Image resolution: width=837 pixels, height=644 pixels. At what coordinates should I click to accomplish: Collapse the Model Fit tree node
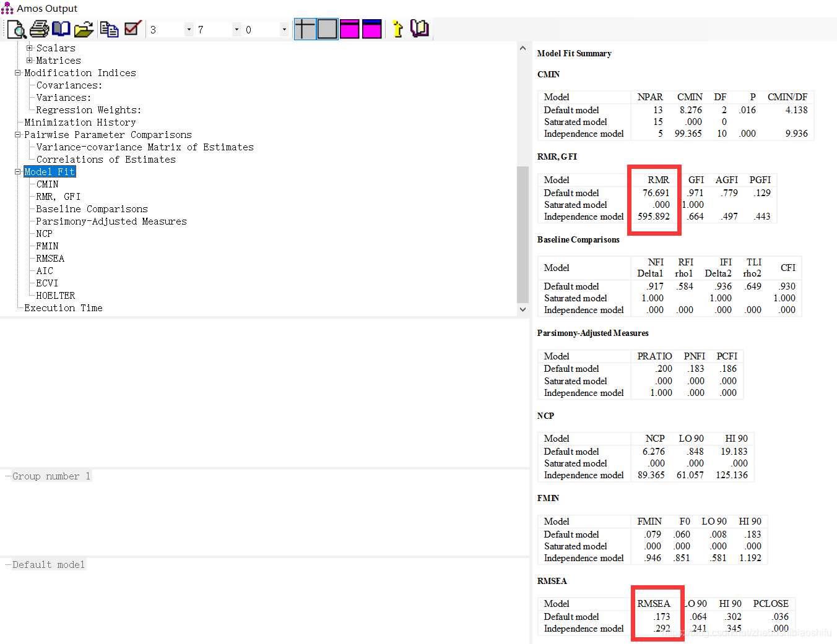point(17,171)
